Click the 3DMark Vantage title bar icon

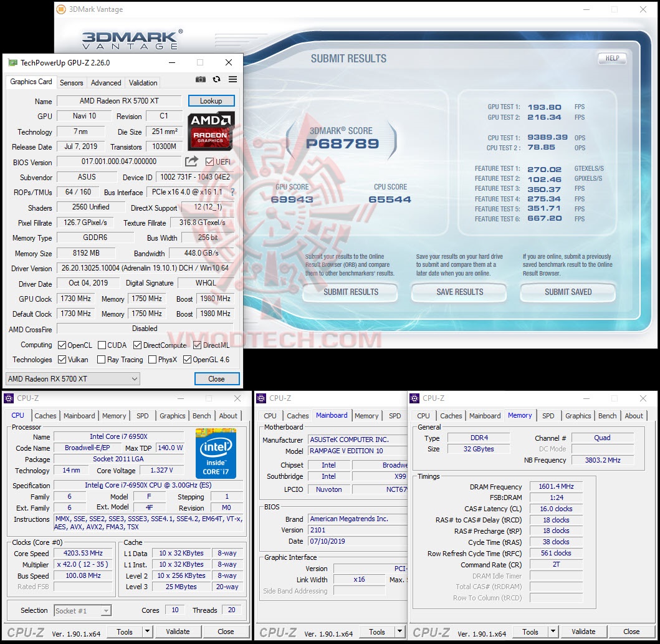coord(61,9)
